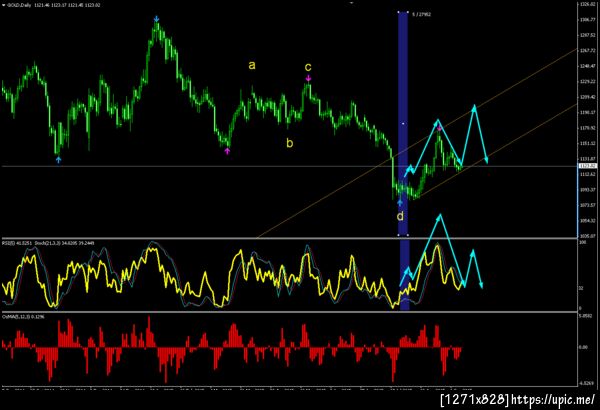Open the triangle menu beside GOLD,Daily title
This screenshot has width=600, height=410.
click(x=3, y=5)
